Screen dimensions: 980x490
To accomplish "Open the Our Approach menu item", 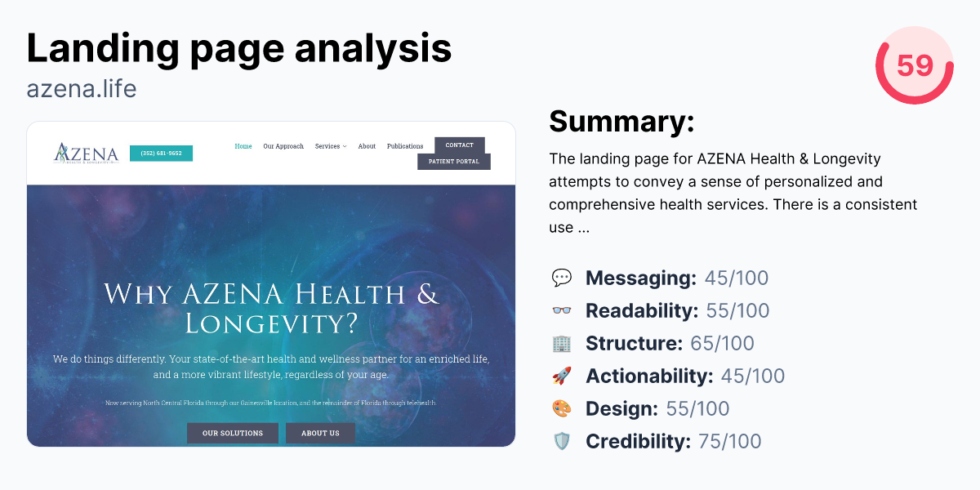I will pos(283,146).
